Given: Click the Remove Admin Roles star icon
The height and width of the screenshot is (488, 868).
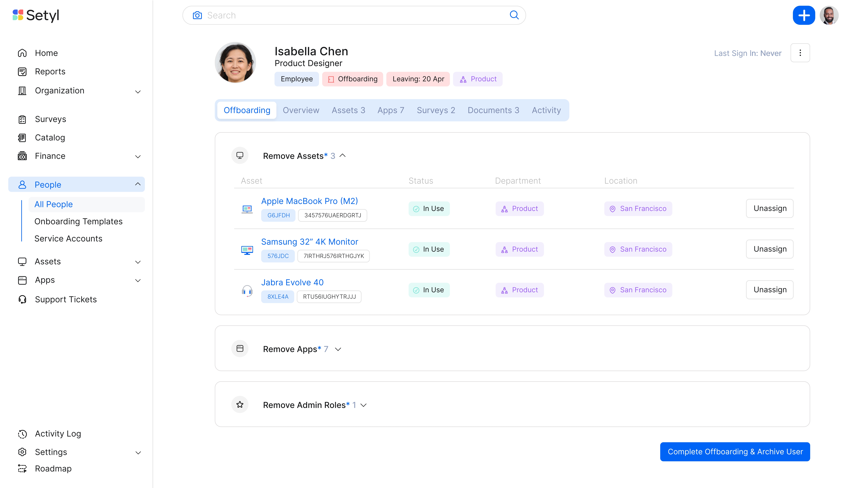Looking at the screenshot, I should [x=240, y=404].
